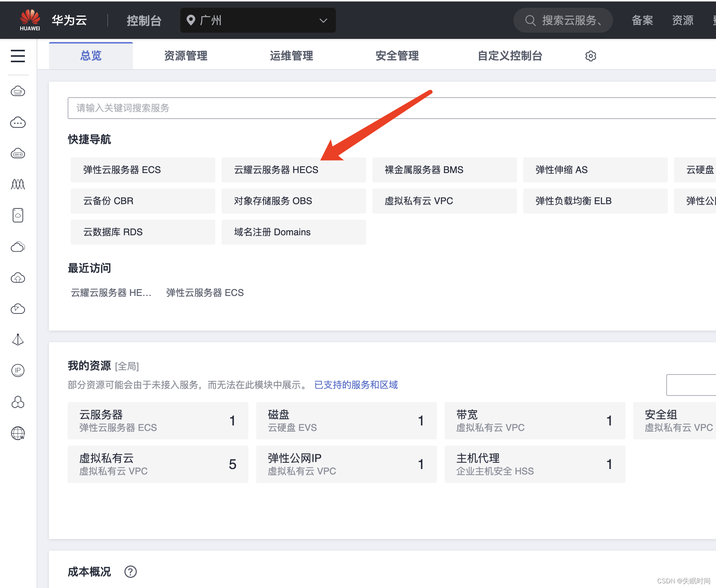Click the location pin icon next to 广州
Screen dimensions: 716x588
[x=190, y=20]
